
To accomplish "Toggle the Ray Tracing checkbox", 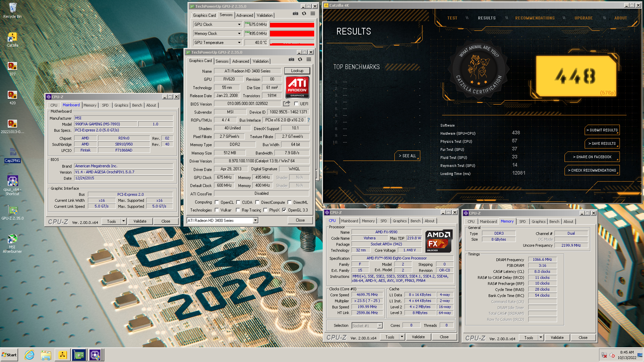I will [238, 210].
